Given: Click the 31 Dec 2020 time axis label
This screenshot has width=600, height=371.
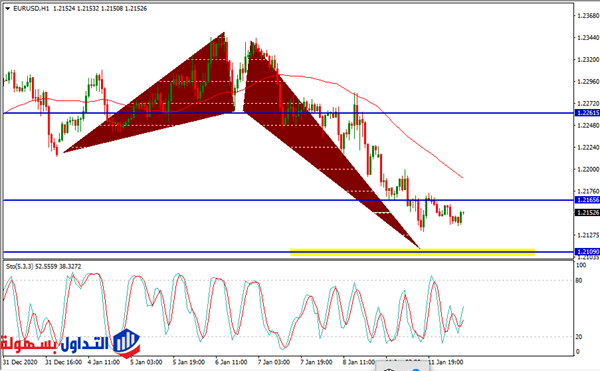Looking at the screenshot, I should click(x=20, y=362).
